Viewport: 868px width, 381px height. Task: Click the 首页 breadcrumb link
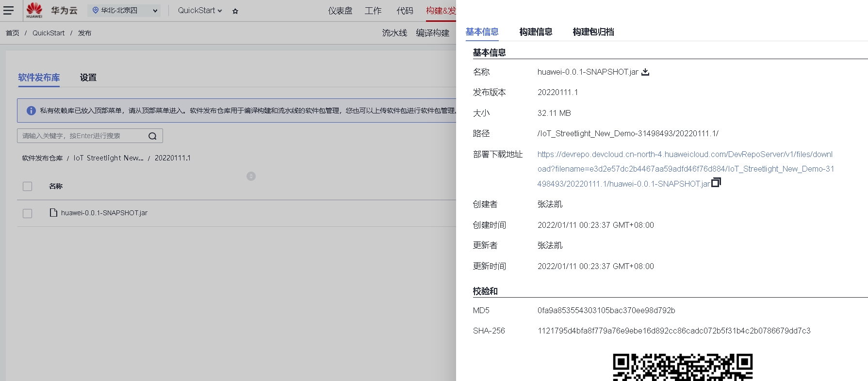point(13,33)
